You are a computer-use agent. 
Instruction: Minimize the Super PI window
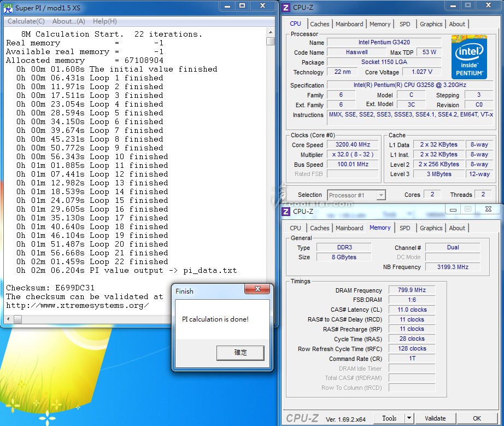[227, 6]
